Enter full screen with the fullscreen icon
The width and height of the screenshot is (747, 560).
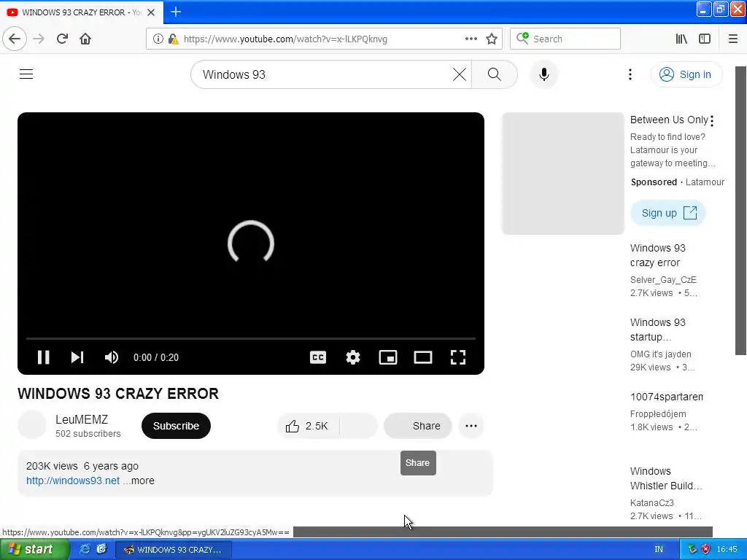tap(458, 357)
